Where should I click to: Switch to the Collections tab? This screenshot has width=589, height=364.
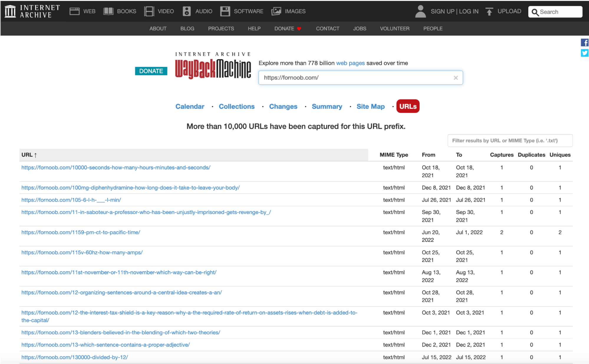pos(237,107)
